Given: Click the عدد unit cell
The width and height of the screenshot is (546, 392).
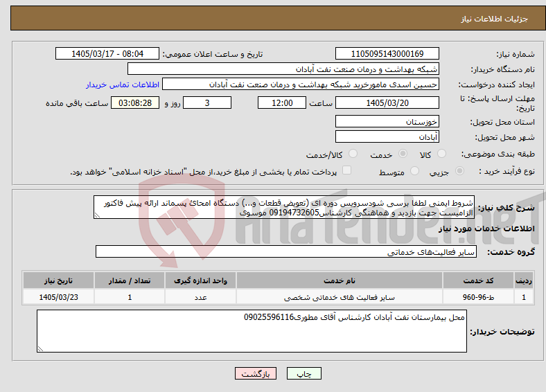Looking at the screenshot, I should pos(200,297).
